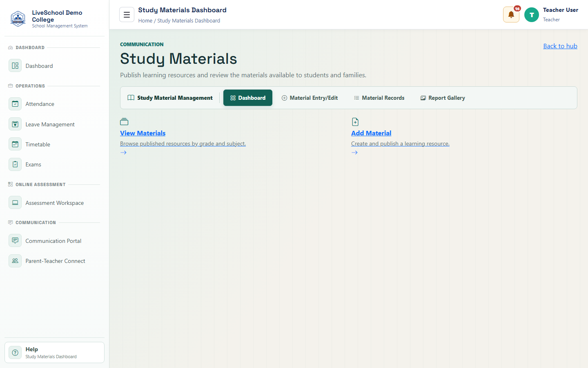Viewport: 588px width, 368px height.
Task: Click the arrow under Add Material description
Action: (354, 153)
